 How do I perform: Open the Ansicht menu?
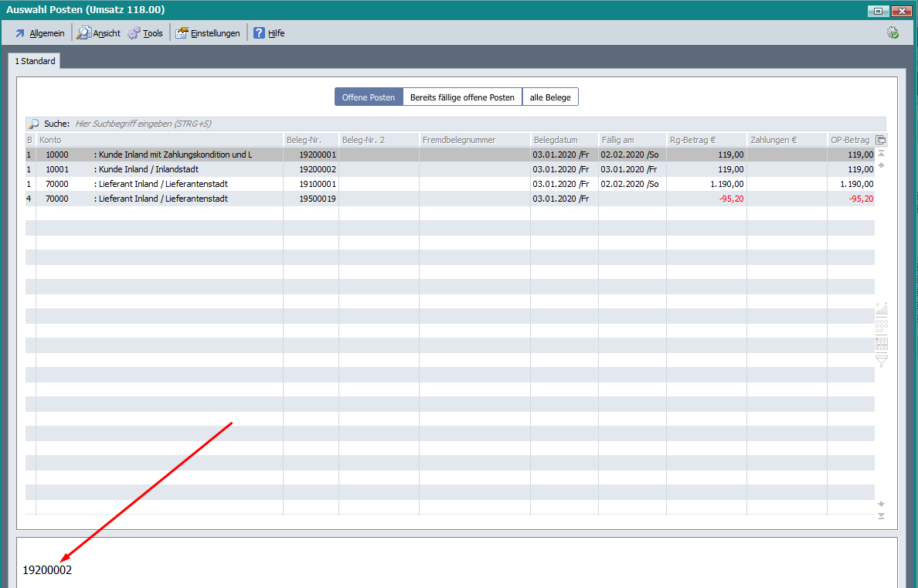coord(99,33)
